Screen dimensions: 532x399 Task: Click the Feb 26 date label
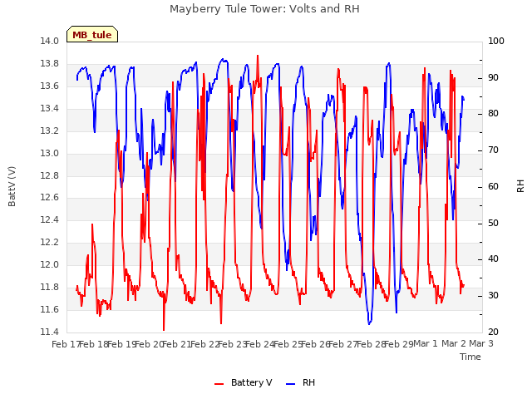(316, 344)
